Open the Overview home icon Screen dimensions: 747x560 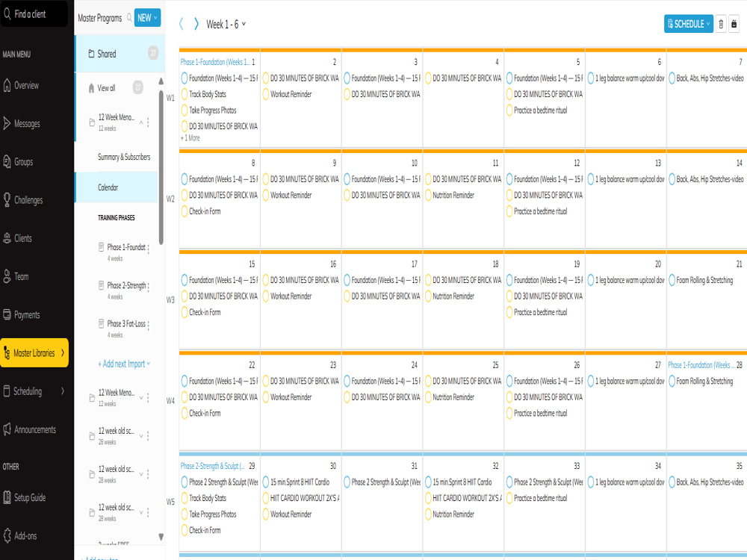7,85
